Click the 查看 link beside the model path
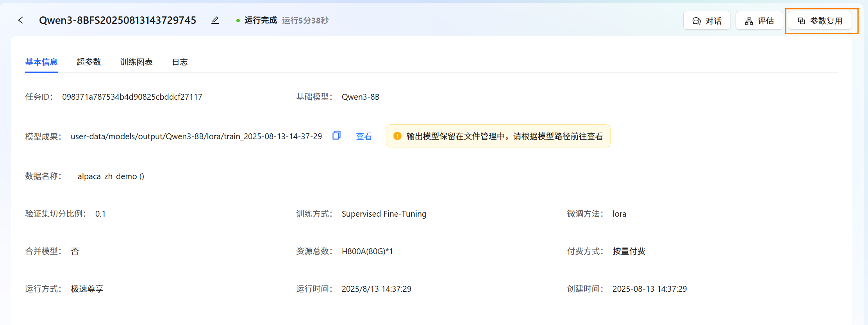Viewport: 868px width, 325px height. click(x=364, y=136)
